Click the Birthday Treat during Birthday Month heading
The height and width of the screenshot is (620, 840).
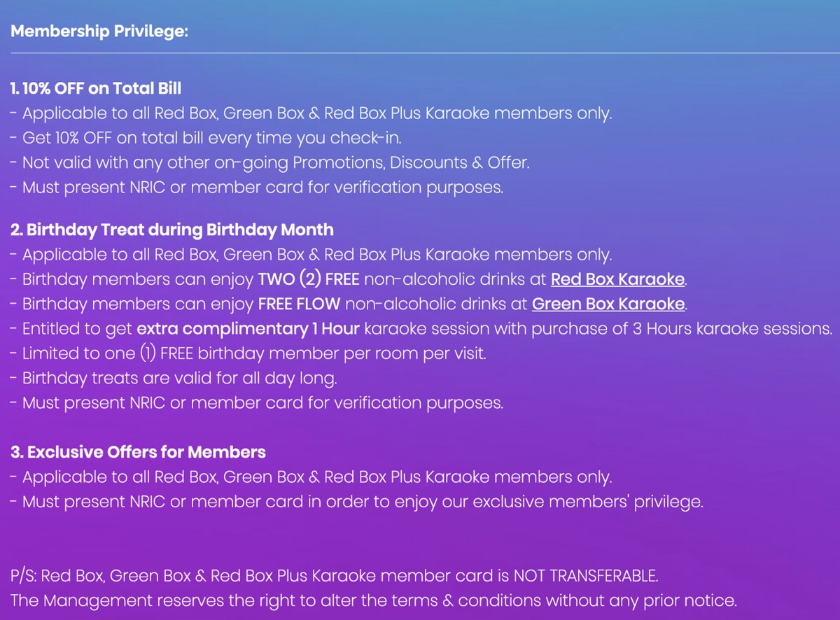(172, 230)
